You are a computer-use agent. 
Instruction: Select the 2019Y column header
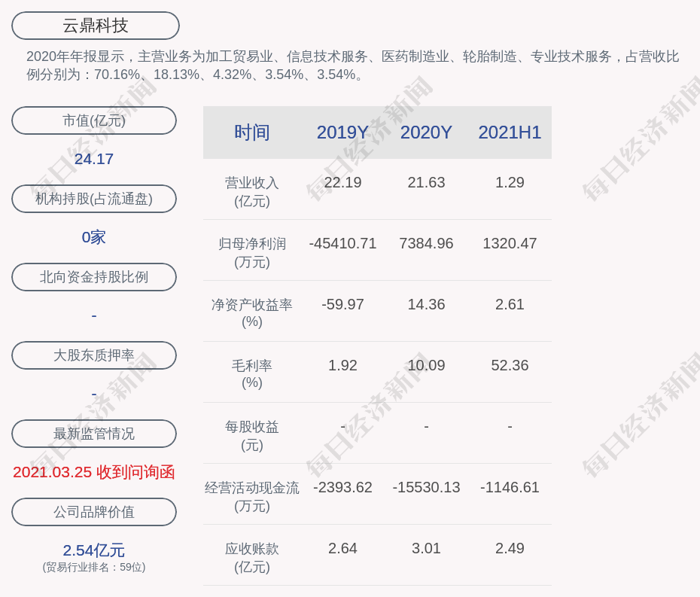[x=342, y=132]
